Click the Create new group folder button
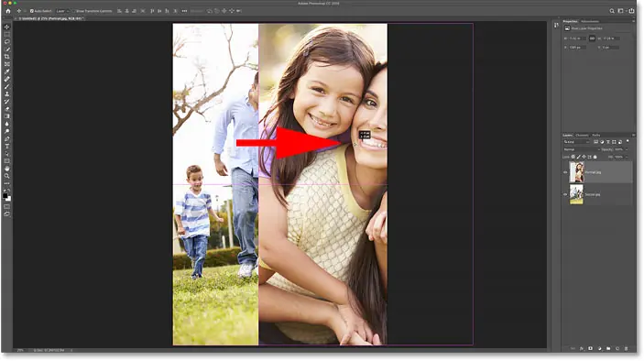The image size is (644, 361). click(608, 349)
